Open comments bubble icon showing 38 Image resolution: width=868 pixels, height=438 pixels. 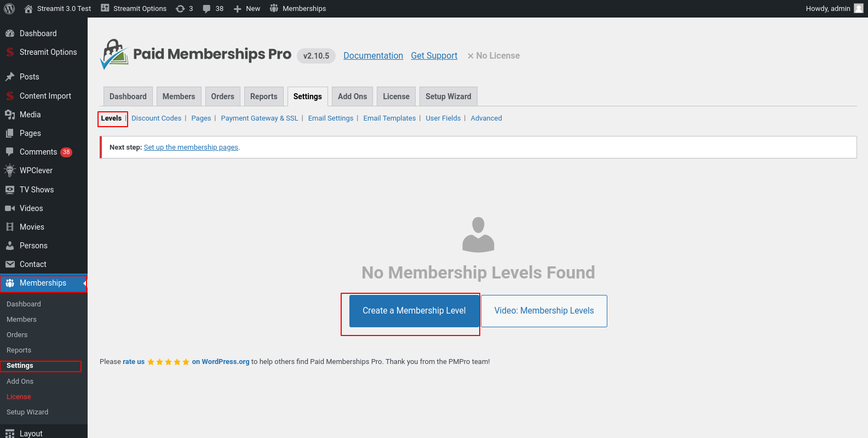click(206, 9)
